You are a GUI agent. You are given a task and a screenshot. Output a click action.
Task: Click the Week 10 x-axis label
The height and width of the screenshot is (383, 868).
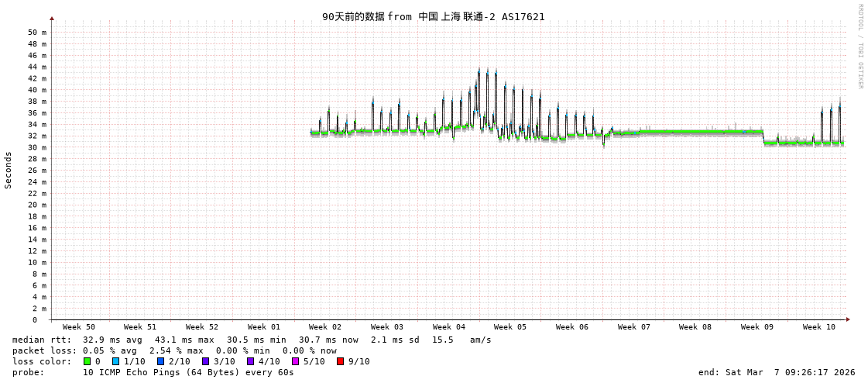pyautogui.click(x=819, y=327)
